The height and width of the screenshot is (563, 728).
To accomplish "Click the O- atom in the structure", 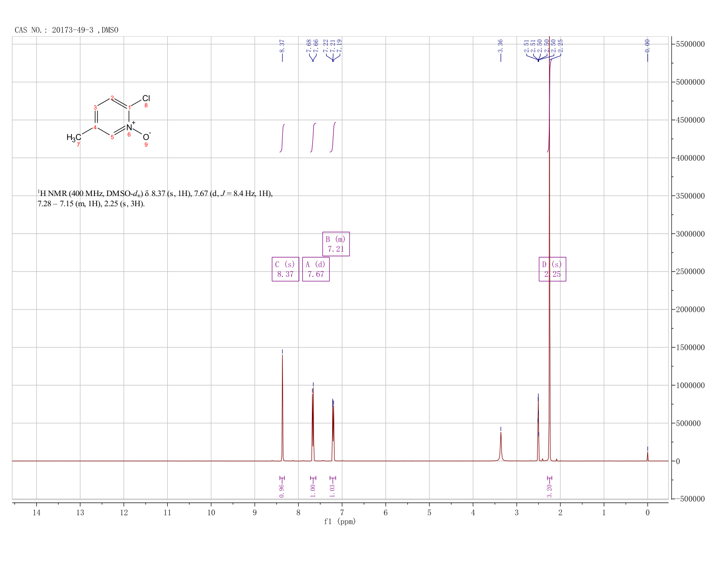I will (x=146, y=136).
